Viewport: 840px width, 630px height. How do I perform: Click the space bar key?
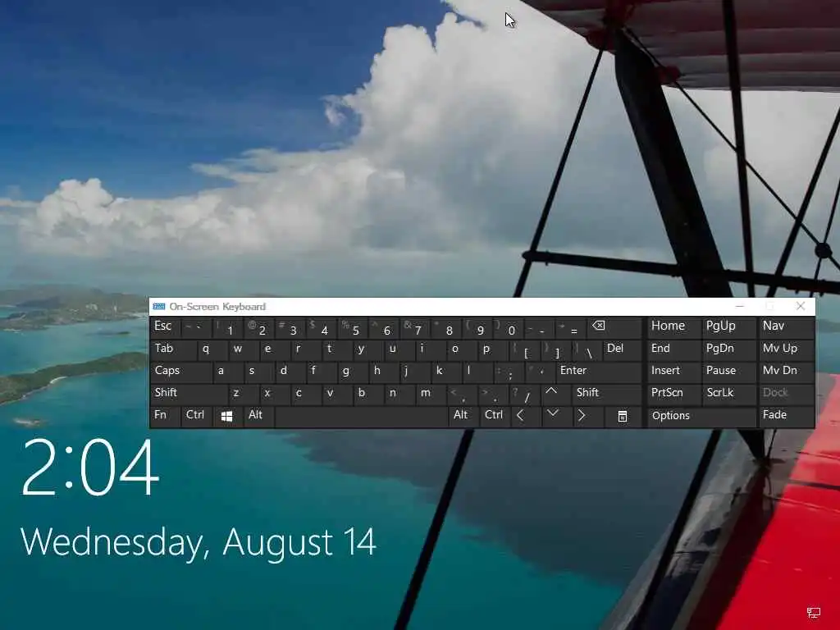[361, 416]
